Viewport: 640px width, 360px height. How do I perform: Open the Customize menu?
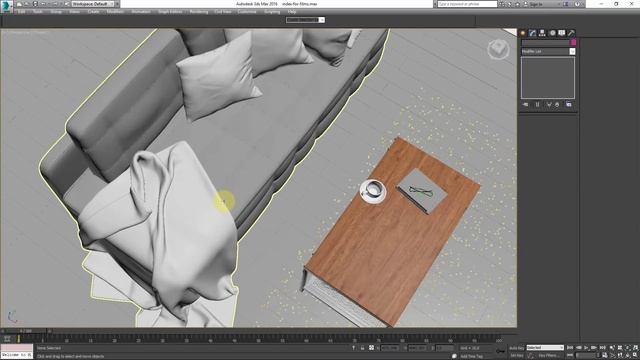click(247, 12)
